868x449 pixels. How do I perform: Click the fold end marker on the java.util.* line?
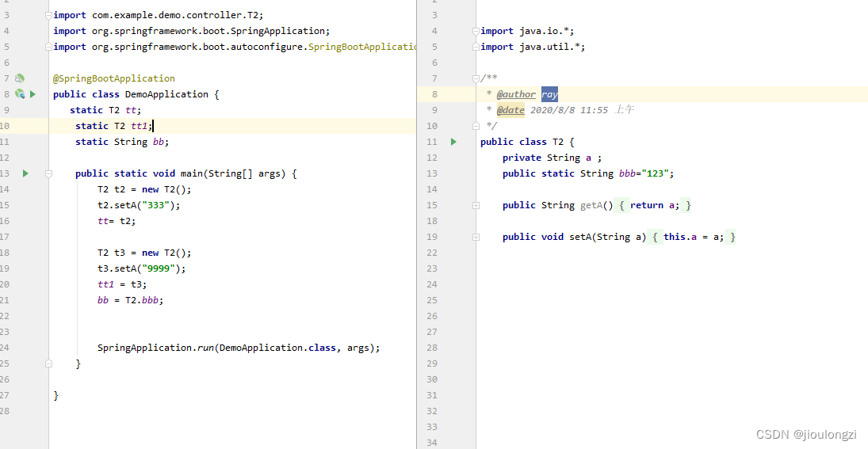tap(476, 47)
